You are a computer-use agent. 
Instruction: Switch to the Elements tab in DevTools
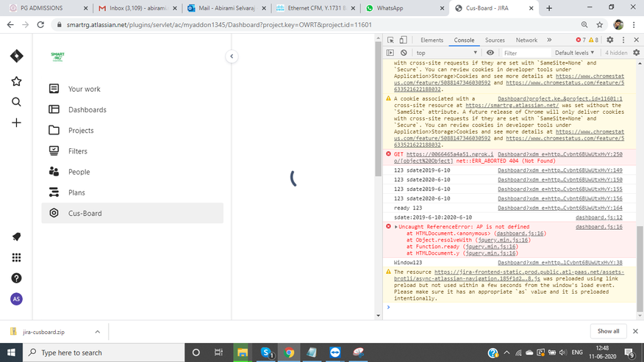(x=432, y=40)
